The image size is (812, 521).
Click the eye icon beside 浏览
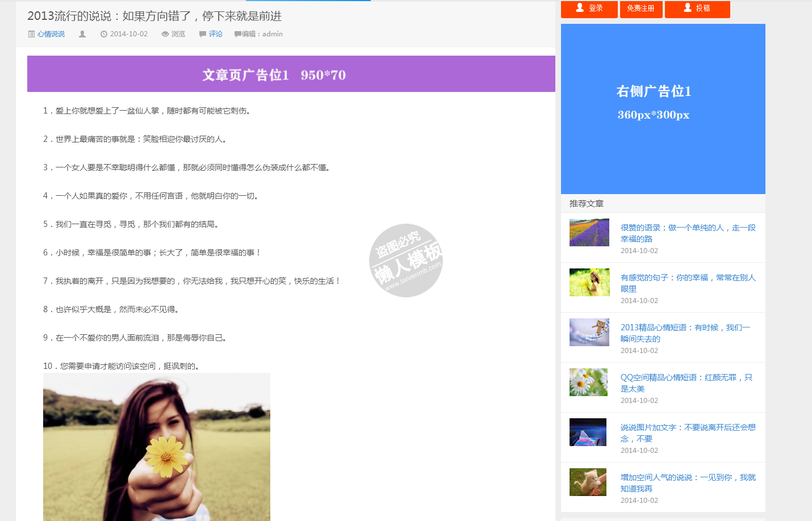coord(165,34)
